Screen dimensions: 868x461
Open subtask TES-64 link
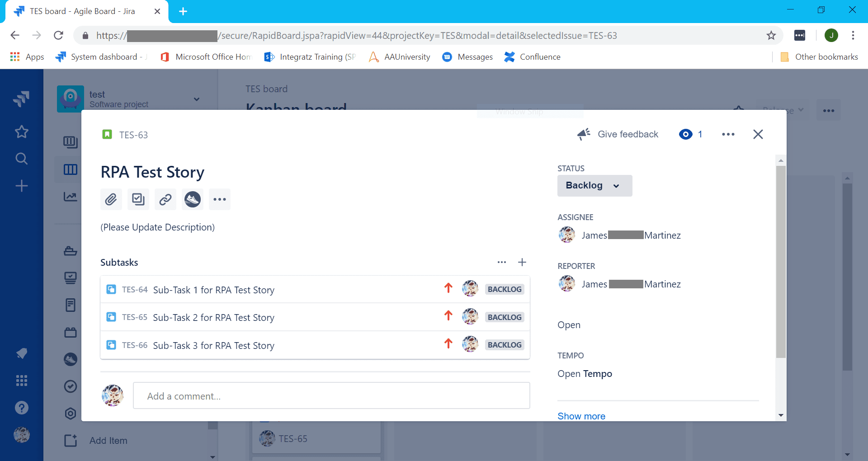tap(135, 290)
